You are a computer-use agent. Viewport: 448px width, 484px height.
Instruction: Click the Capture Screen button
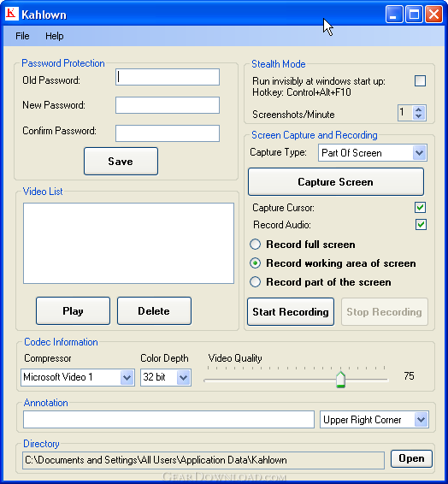pyautogui.click(x=336, y=182)
